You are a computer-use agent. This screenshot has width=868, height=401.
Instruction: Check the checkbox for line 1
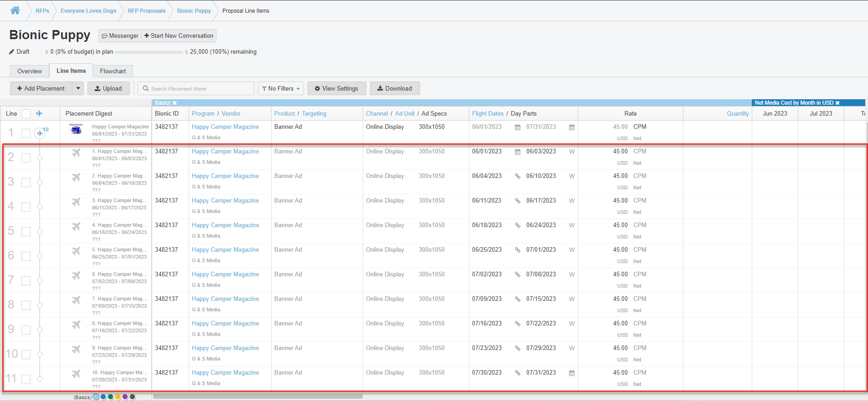coord(26,133)
